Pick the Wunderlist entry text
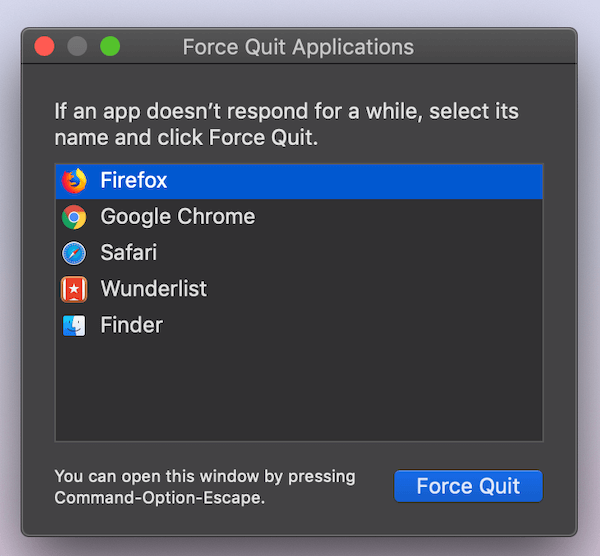Image resolution: width=600 pixels, height=556 pixels. pos(154,289)
